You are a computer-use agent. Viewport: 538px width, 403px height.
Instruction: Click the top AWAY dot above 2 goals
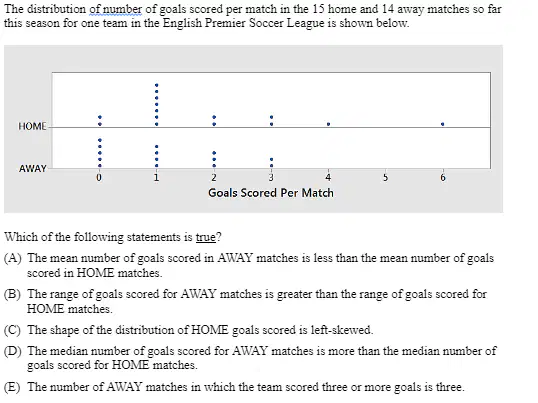click(x=214, y=153)
